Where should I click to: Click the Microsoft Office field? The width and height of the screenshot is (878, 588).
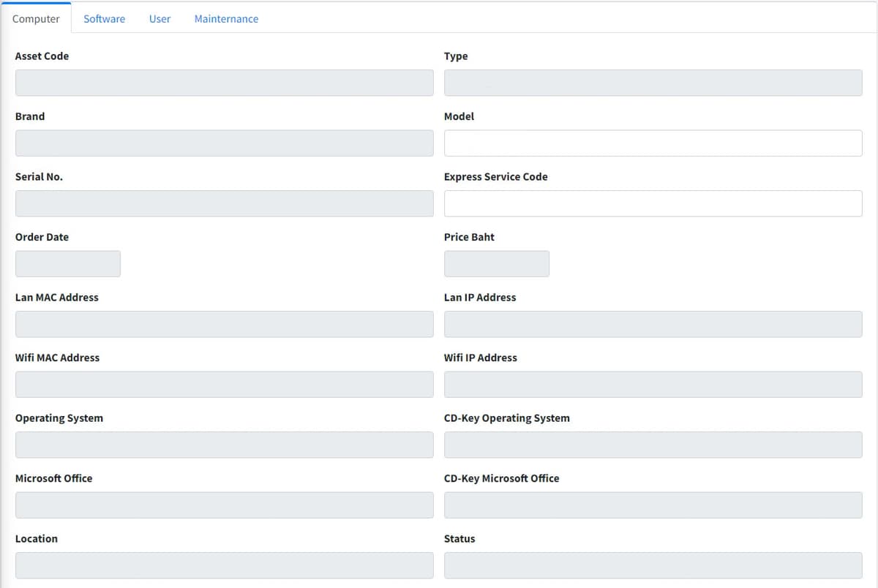pyautogui.click(x=224, y=505)
